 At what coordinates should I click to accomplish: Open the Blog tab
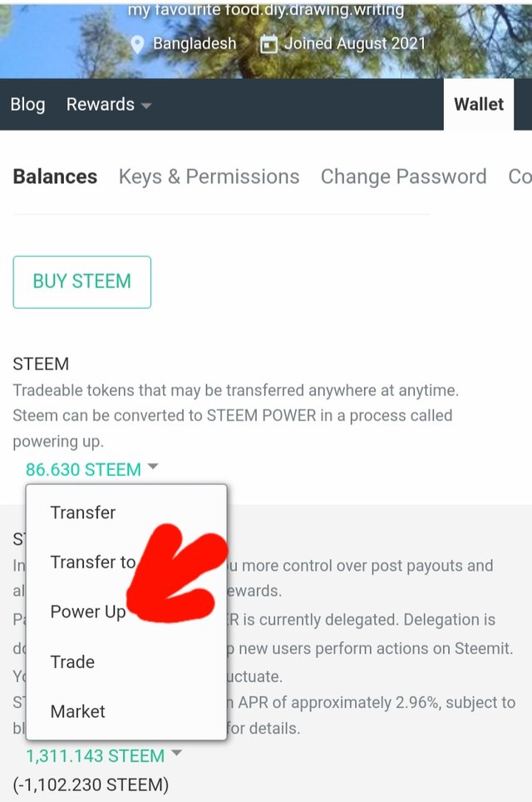pyautogui.click(x=27, y=104)
